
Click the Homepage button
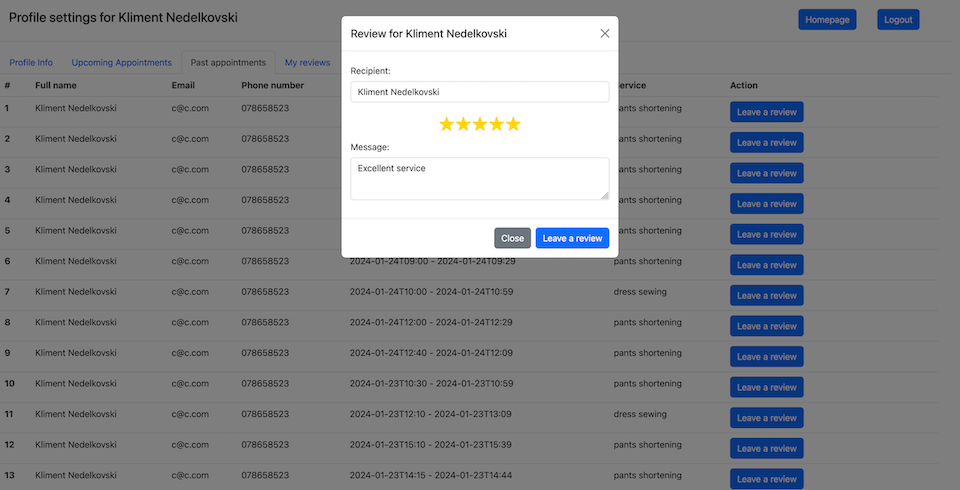(827, 20)
